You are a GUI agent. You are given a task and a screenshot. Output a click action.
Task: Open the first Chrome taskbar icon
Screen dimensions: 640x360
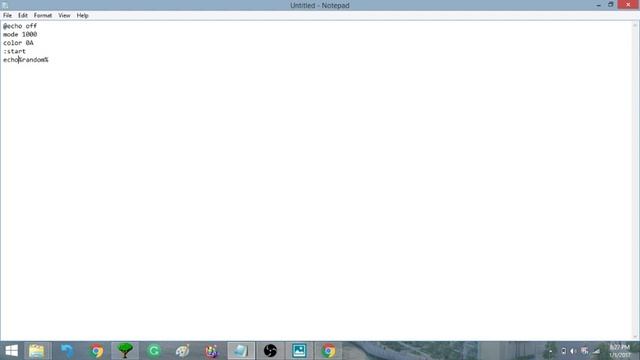[x=96, y=351]
